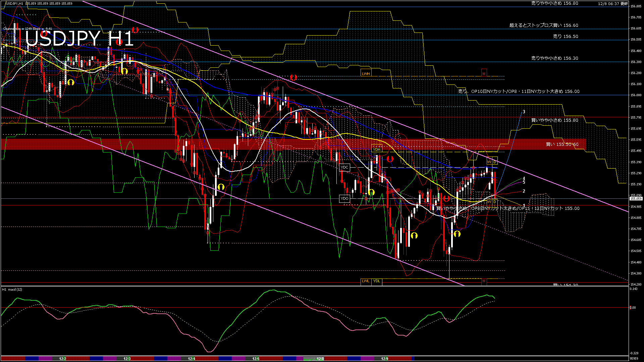Click the current price tag 155.059
644x362 pixels.
(636, 199)
